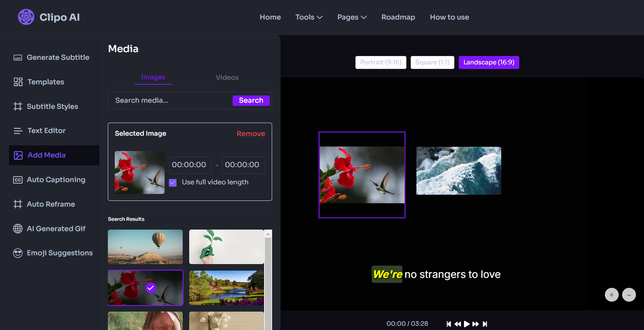The height and width of the screenshot is (330, 644).
Task: Open the How to use page
Action: (x=449, y=17)
